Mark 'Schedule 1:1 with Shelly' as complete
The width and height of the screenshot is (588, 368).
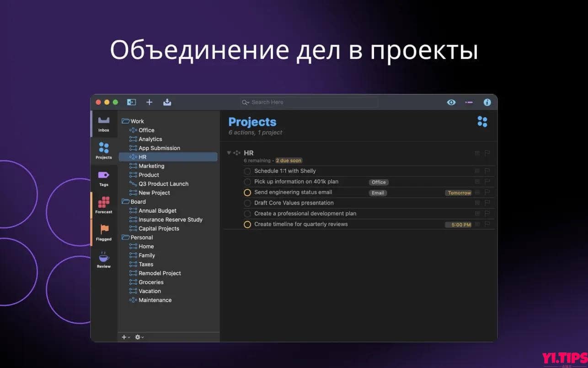(247, 171)
